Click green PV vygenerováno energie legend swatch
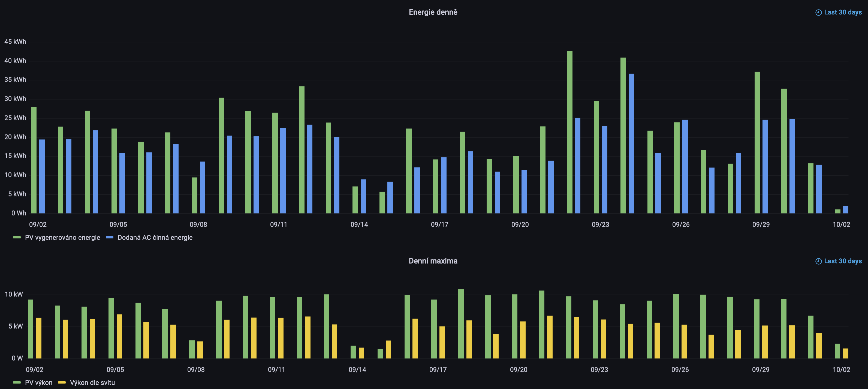This screenshot has width=868, height=389. point(17,238)
